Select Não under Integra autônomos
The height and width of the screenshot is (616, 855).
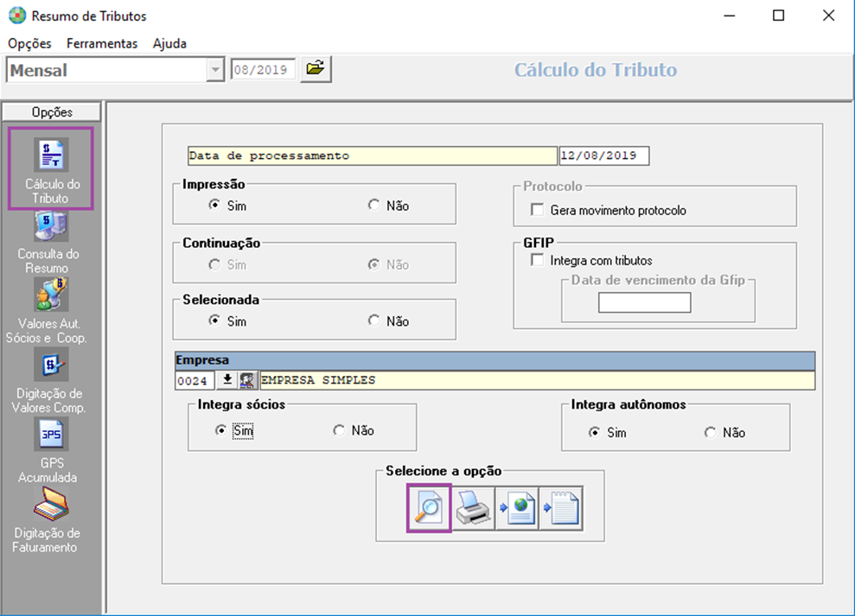710,432
